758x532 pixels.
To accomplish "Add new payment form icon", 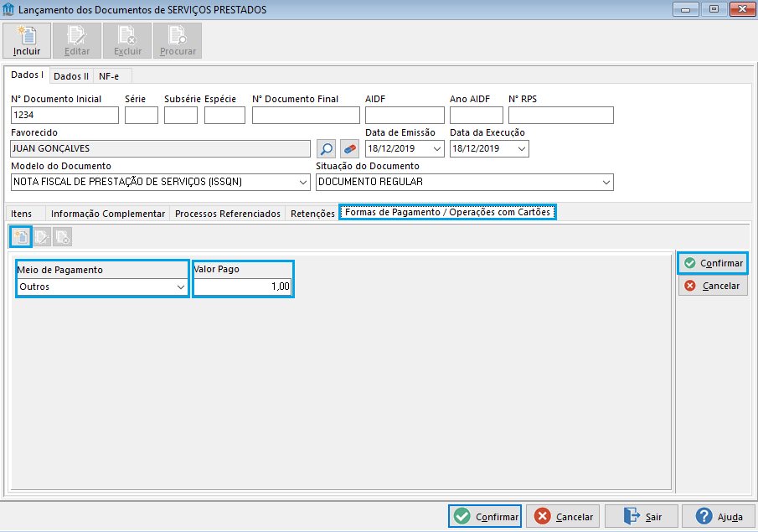I will 21,237.
